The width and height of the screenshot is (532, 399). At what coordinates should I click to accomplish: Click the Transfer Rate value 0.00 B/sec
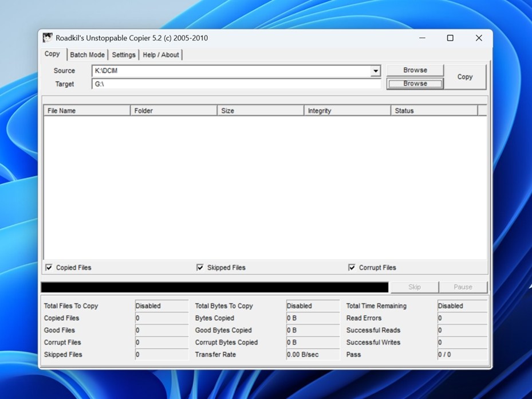pyautogui.click(x=313, y=354)
